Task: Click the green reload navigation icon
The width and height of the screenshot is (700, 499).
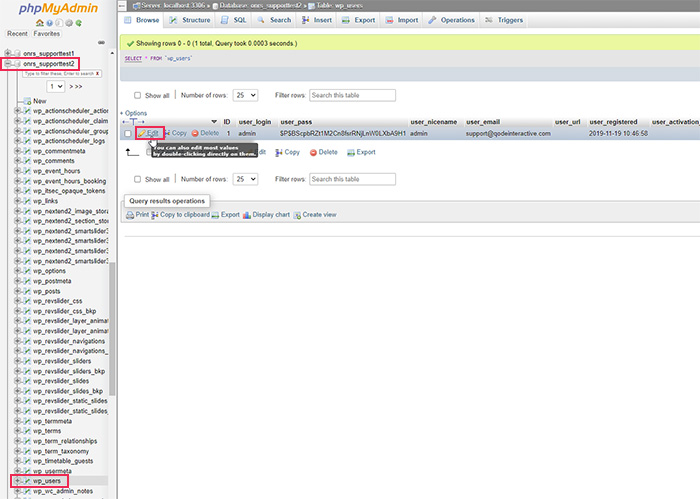Action: pyautogui.click(x=79, y=23)
